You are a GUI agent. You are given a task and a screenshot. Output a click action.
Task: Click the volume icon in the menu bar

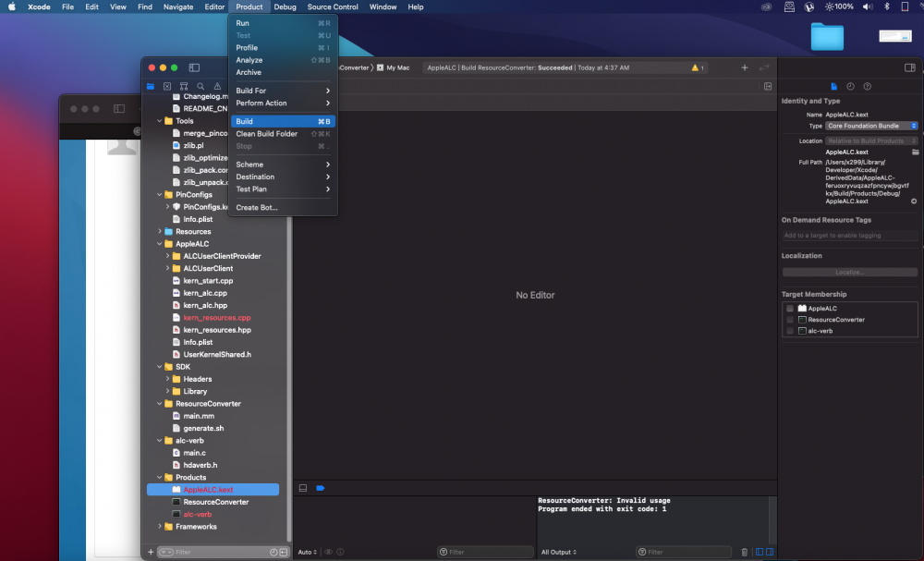coord(868,7)
